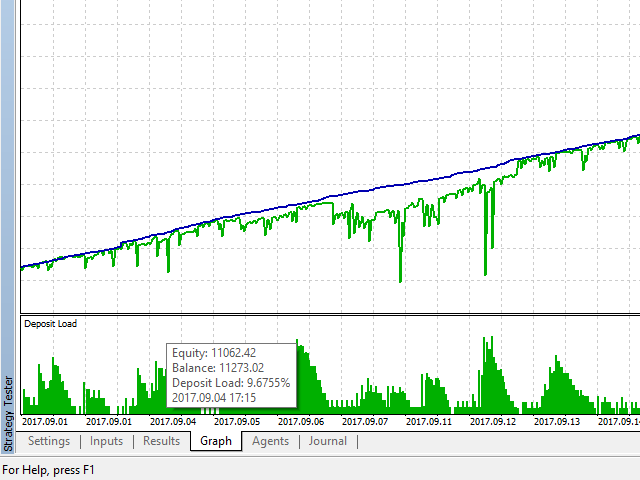
Task: Select the Graph tab
Action: point(216,441)
